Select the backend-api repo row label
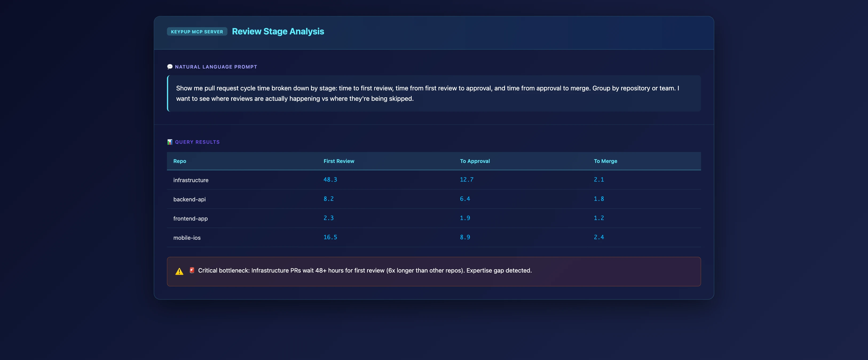868x360 pixels. coord(189,199)
